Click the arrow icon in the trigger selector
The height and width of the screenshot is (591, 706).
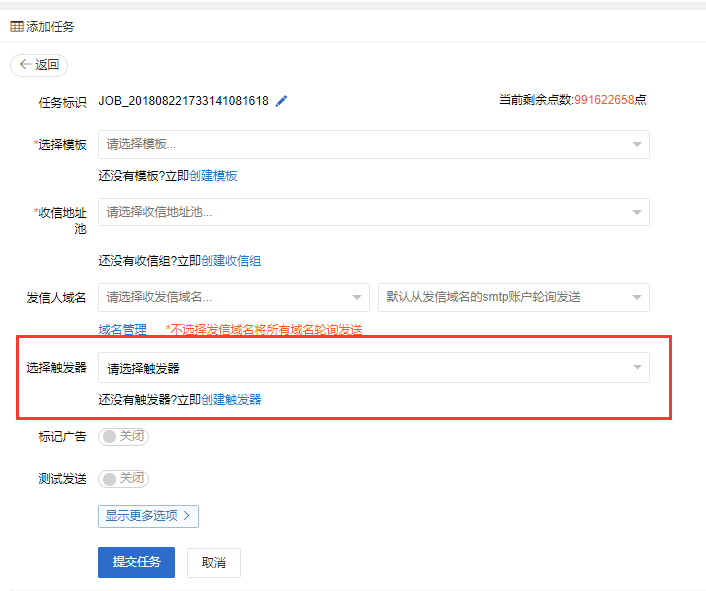[637, 368]
